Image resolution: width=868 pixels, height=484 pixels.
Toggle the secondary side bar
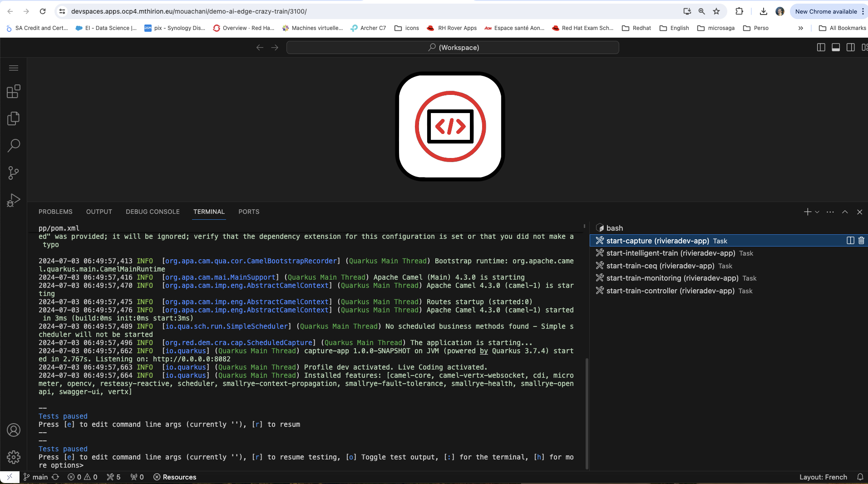pyautogui.click(x=851, y=48)
